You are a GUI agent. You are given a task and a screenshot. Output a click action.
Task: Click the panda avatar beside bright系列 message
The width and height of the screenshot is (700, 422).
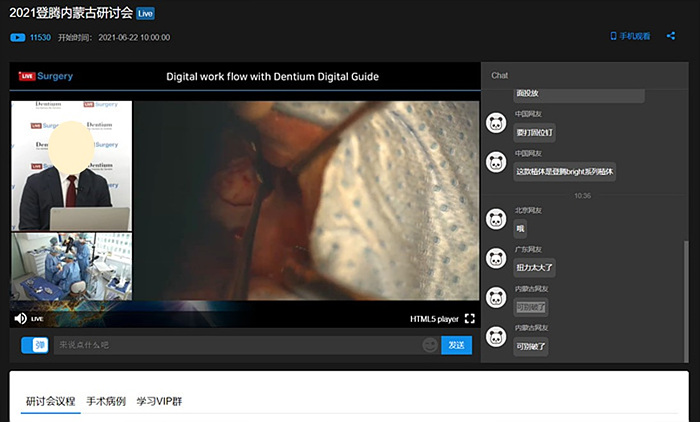point(496,162)
